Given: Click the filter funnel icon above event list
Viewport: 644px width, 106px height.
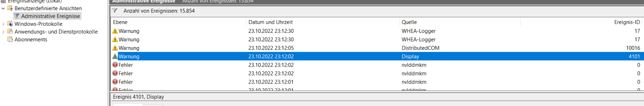Looking at the screenshot, I should (115, 11).
